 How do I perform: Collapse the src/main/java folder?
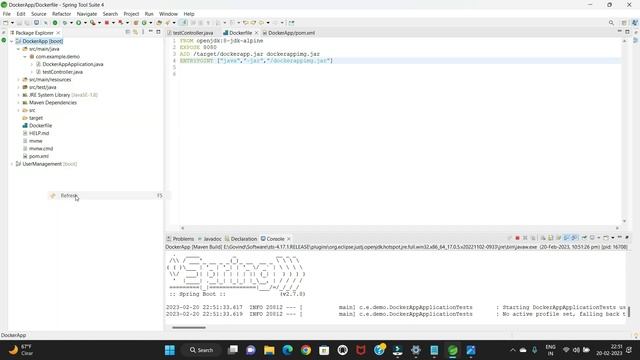tap(18, 49)
